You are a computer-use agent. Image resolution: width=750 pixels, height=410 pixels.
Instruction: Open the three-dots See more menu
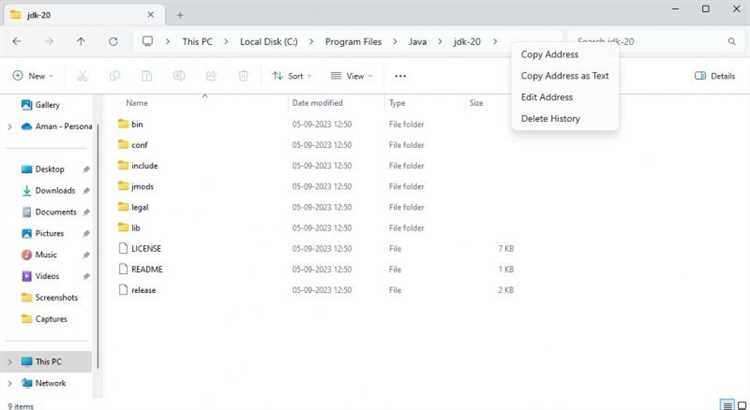[400, 76]
